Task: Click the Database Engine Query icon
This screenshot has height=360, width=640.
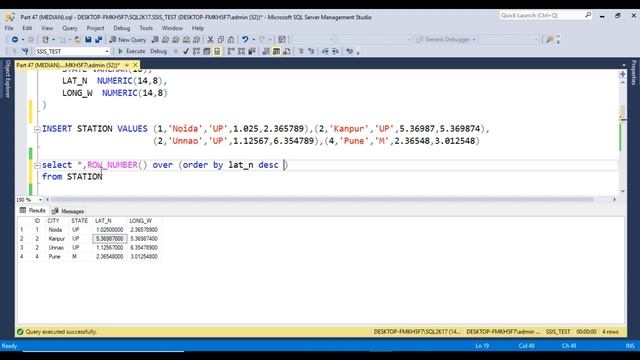Action: coord(155,40)
